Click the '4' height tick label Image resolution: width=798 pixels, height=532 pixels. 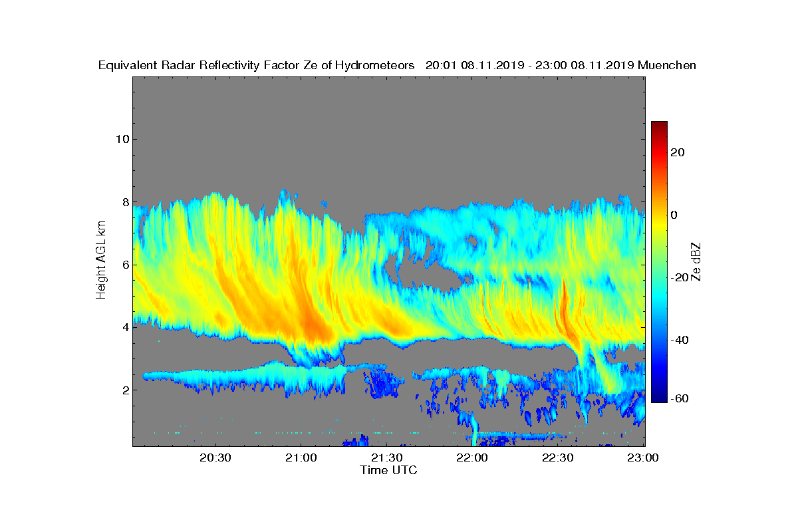pyautogui.click(x=124, y=327)
